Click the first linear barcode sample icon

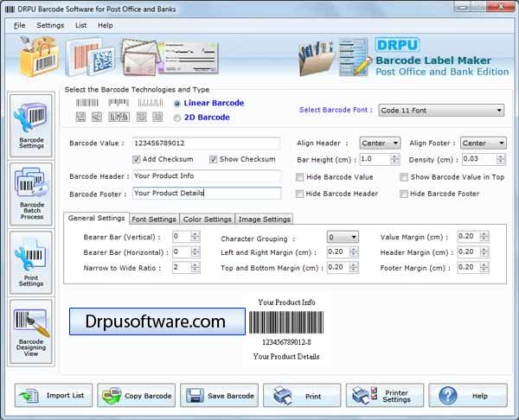point(87,103)
